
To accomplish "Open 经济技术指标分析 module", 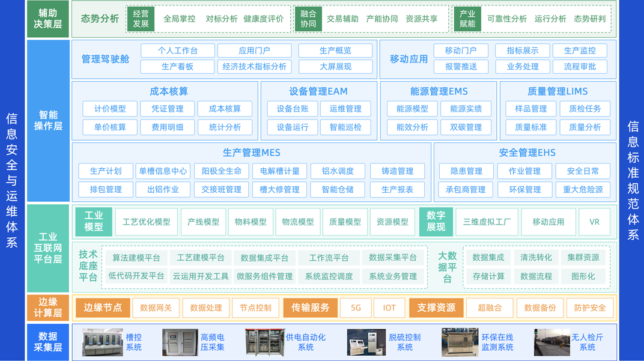I will tap(254, 67).
